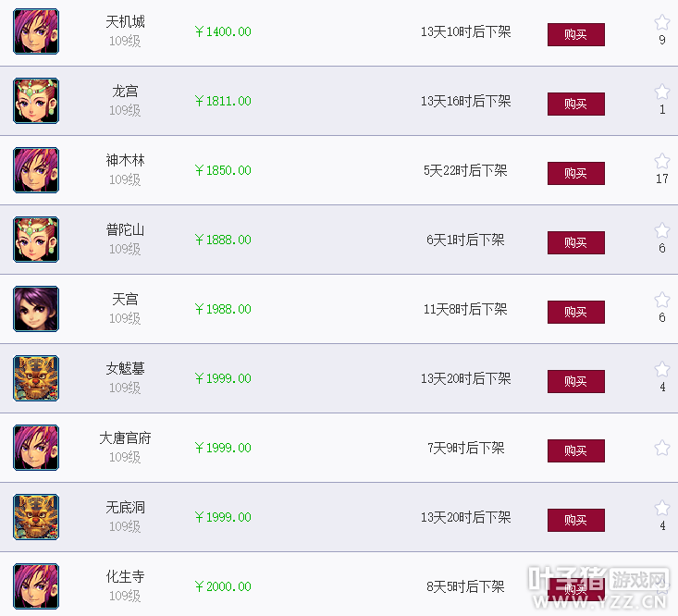The image size is (678, 616).
Task: Mark 女魃墓 listing as favorite
Action: [661, 369]
